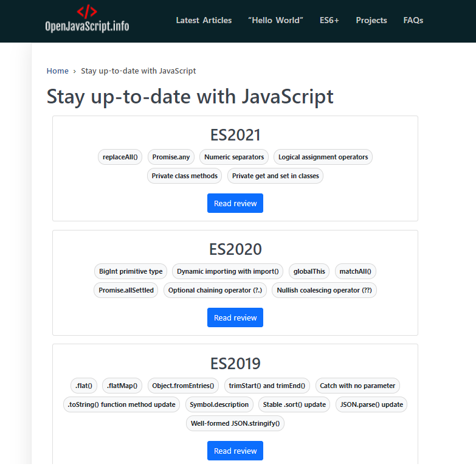Click the ES2020 heading
476x475 pixels.
[x=235, y=249]
